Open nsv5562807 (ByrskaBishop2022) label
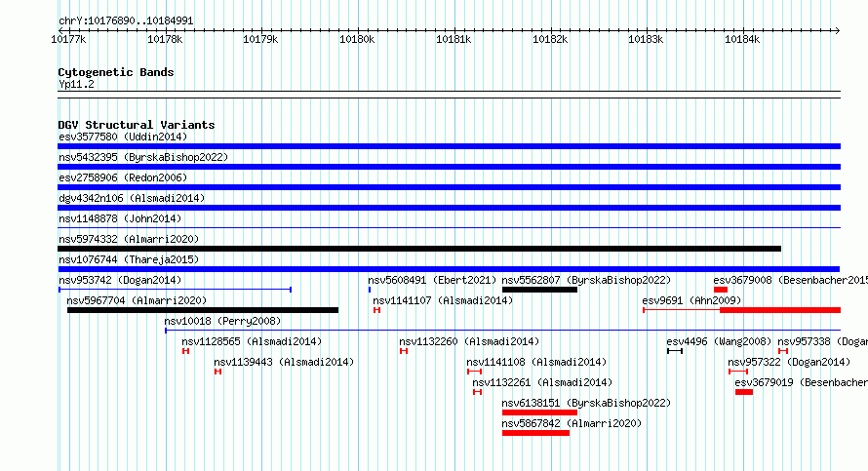 586,280
